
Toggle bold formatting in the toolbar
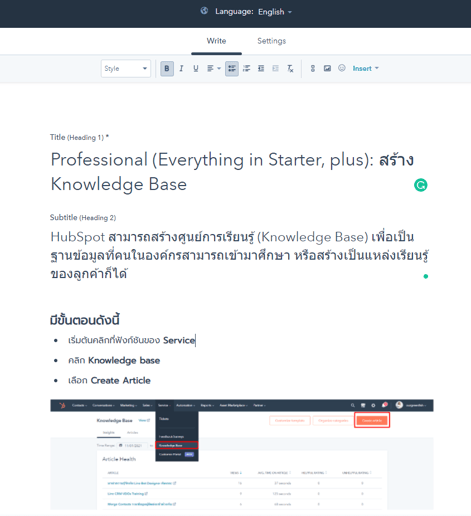click(167, 69)
